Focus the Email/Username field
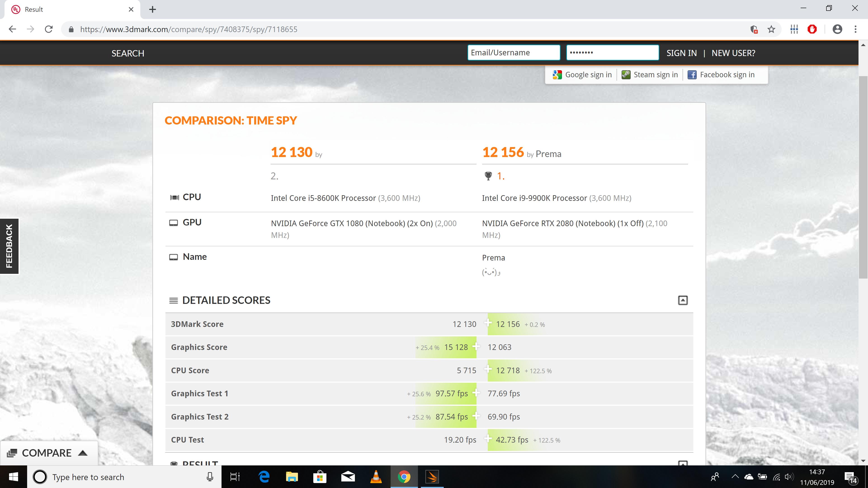Image resolution: width=868 pixels, height=488 pixels. (x=514, y=53)
